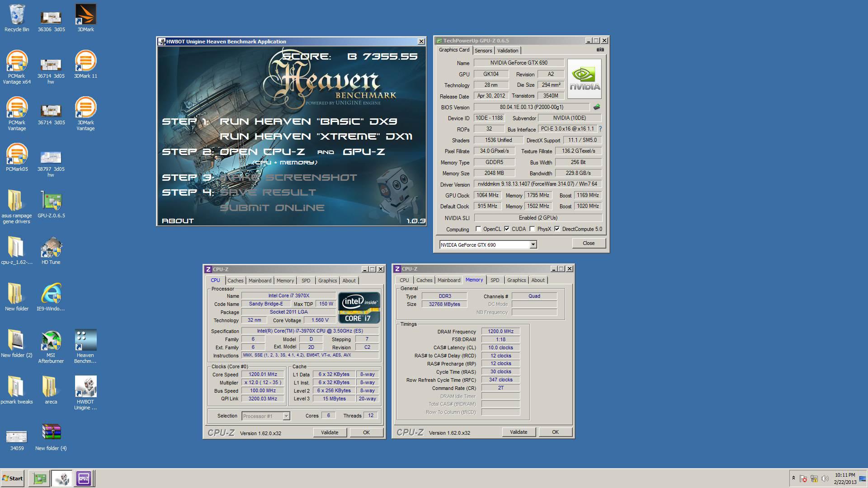
Task: Open Mainboard tab in left CPU-Z window
Action: click(x=260, y=281)
